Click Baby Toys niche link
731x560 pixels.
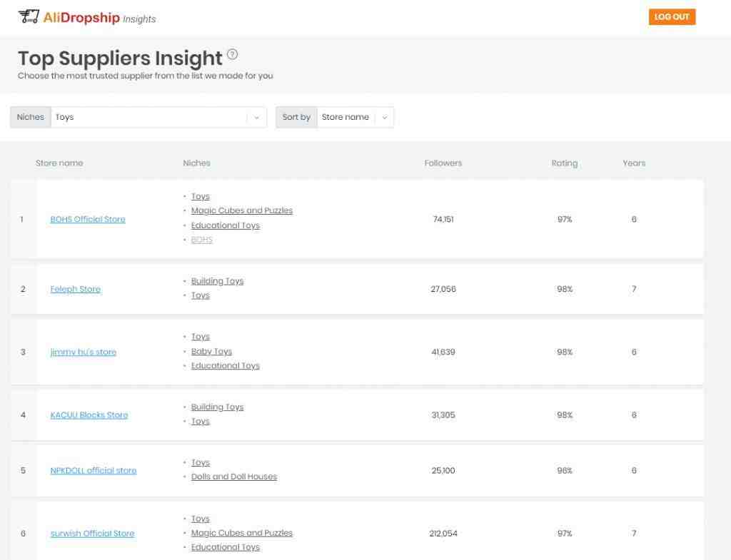[211, 351]
